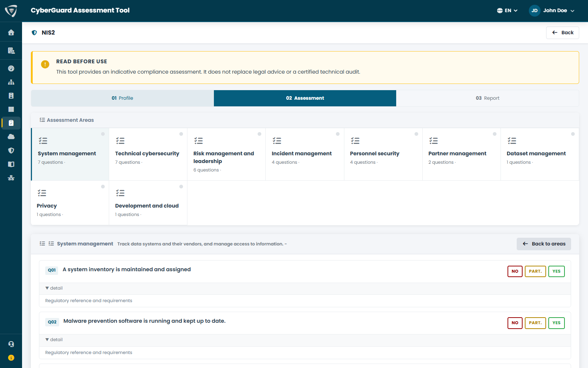Open the home icon in sidebar
The width and height of the screenshot is (588, 368).
[11, 32]
